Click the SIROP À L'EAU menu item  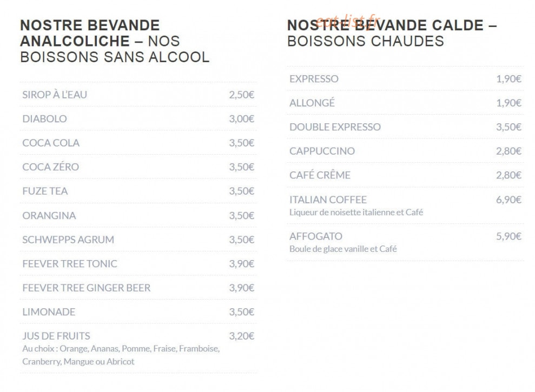point(138,95)
